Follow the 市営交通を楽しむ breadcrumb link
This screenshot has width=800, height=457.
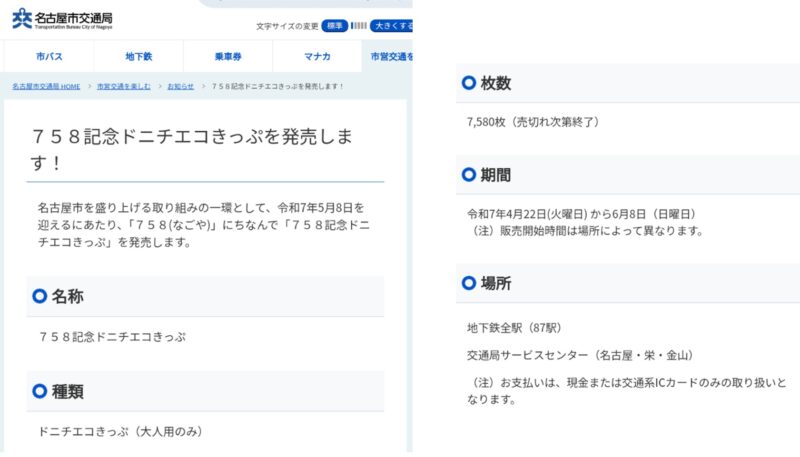(124, 86)
